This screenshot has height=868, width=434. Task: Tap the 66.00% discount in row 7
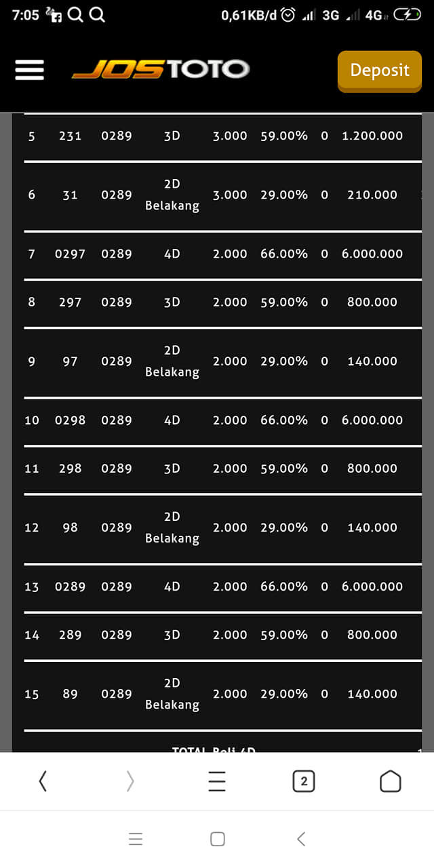[284, 254]
